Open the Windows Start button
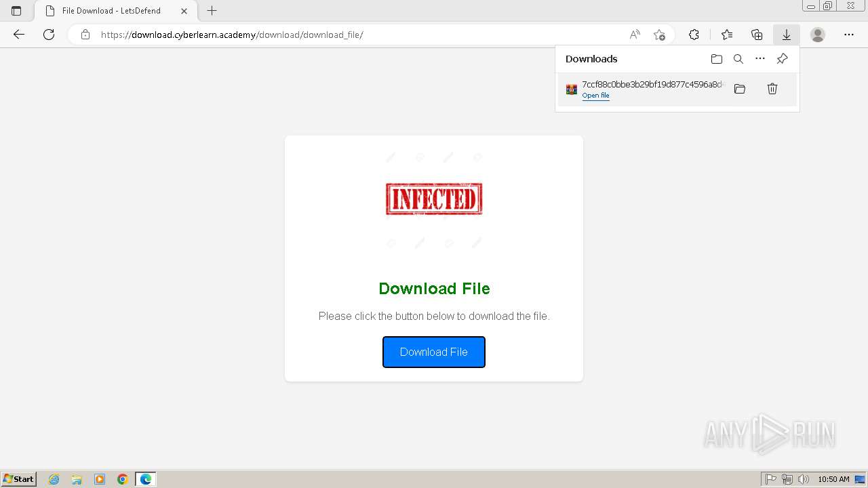The width and height of the screenshot is (868, 488). pos(19,479)
